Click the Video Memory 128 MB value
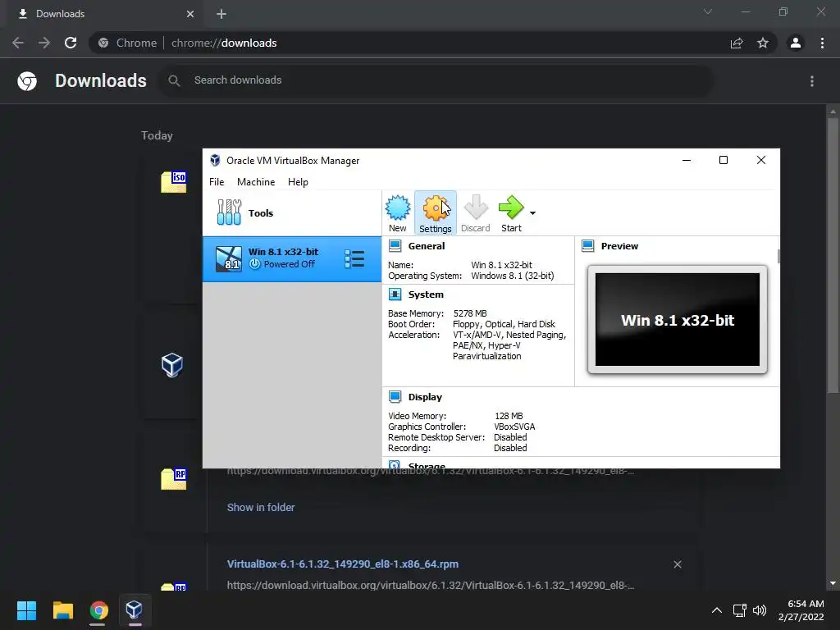Viewport: 840px width, 630px height. point(509,416)
